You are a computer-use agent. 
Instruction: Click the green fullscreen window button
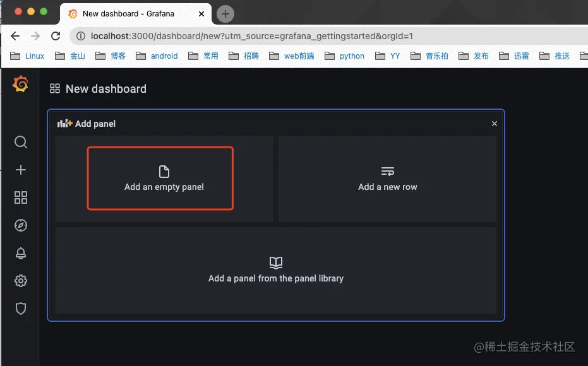[x=44, y=11]
